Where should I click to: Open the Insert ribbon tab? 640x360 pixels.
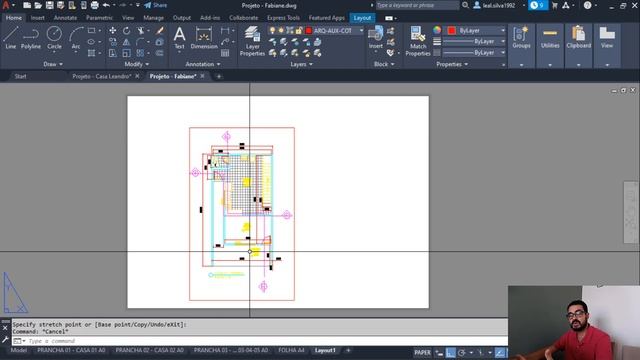tap(38, 18)
